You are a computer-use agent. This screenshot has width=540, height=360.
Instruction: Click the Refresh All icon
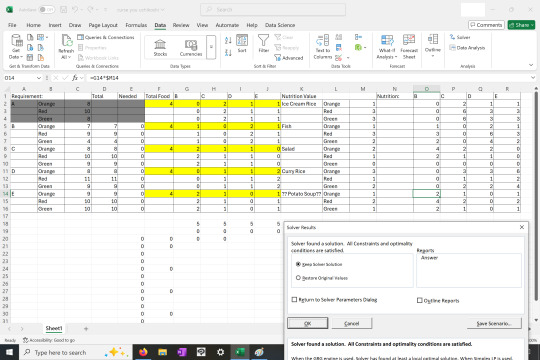point(66,47)
